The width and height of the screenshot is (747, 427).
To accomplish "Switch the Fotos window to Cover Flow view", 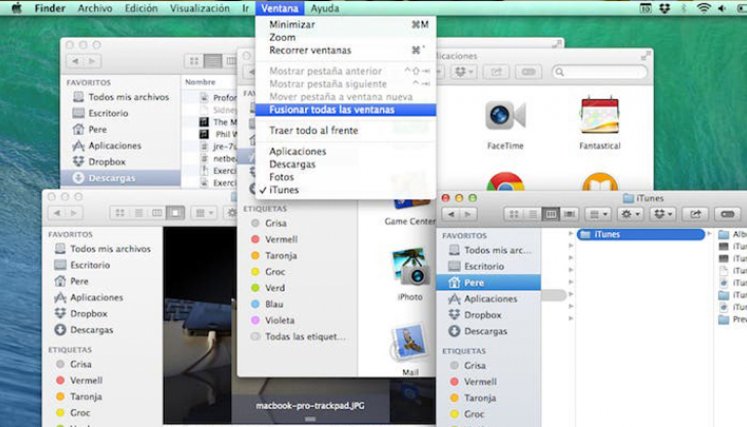I will (x=175, y=213).
